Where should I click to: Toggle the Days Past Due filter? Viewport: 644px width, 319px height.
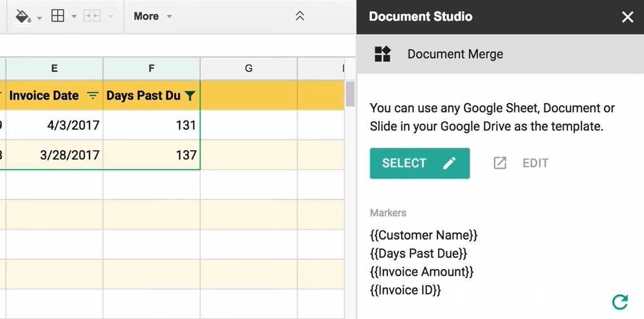(x=190, y=96)
